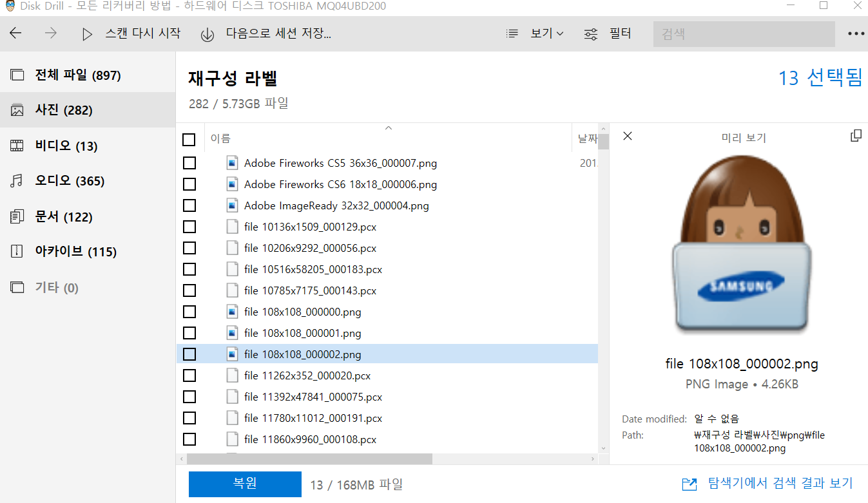Check Adobe ImageReady 32x32_000004.png checkbox
Image resolution: width=868 pixels, height=503 pixels.
[189, 205]
